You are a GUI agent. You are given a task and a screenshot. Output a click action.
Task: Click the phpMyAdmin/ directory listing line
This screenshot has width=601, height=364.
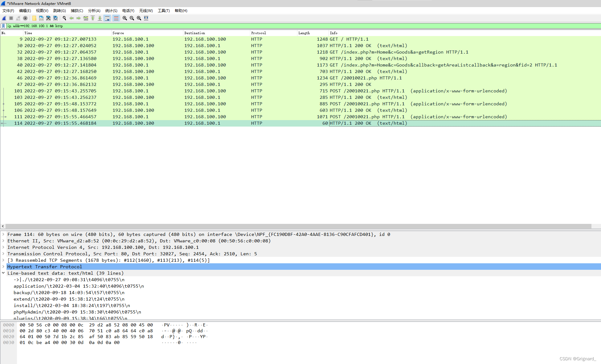click(77, 312)
